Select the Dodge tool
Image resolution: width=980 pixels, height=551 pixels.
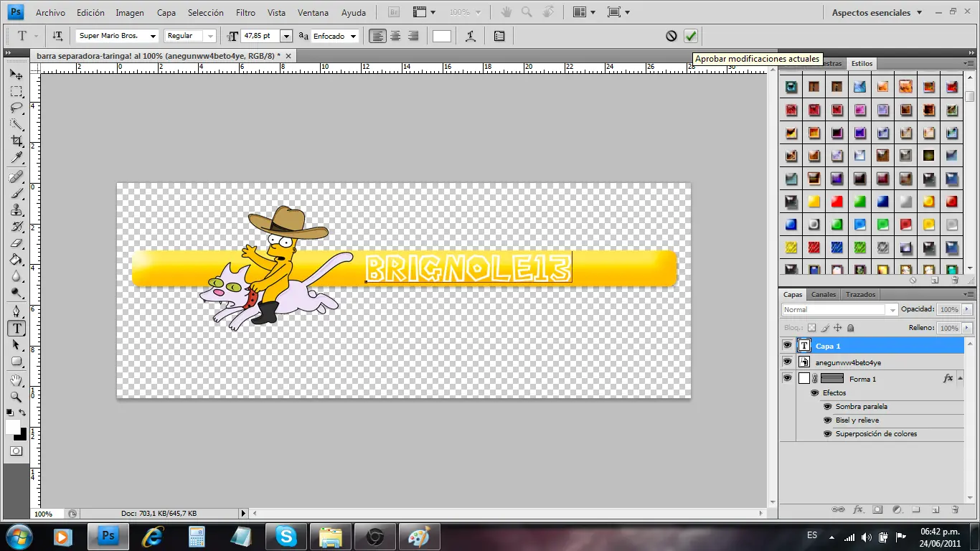click(16, 293)
